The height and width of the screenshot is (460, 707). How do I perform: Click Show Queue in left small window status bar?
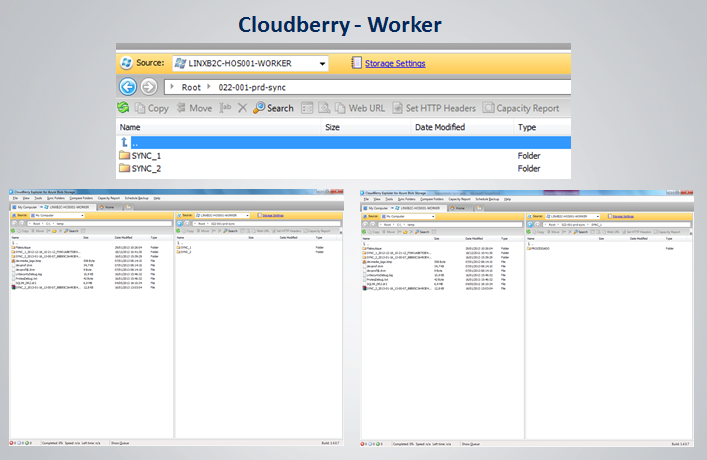pos(120,443)
